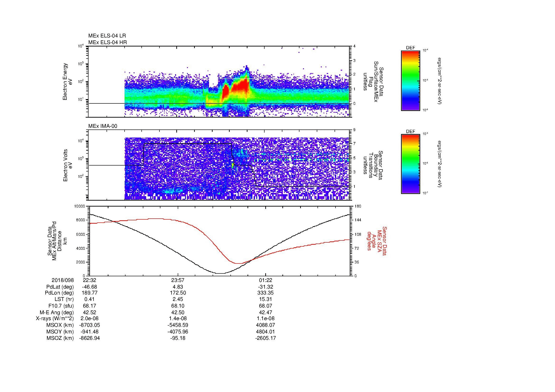Screen dimensions: 555x392
Task: Click the MSOY value '-941.48'
Action: point(90,332)
